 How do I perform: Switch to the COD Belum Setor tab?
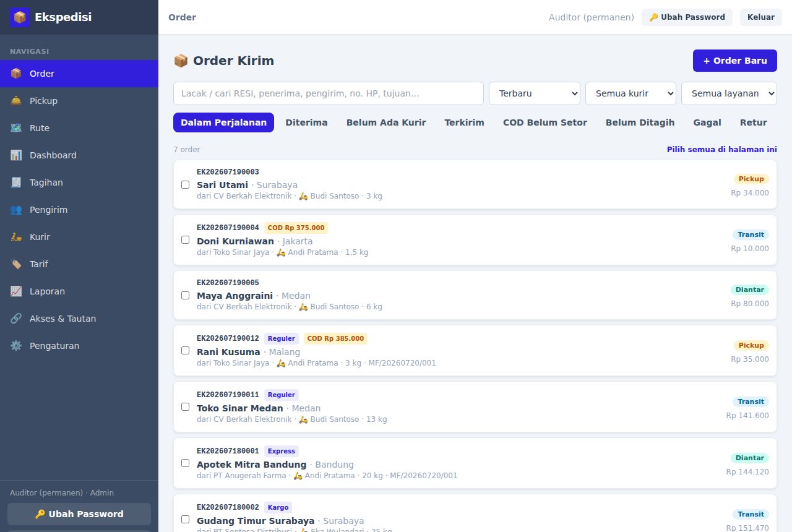[545, 122]
